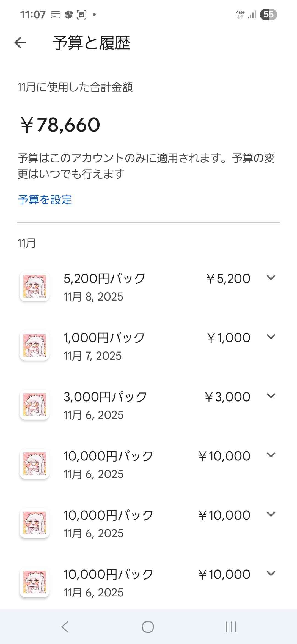Tap the battery indicator in status bar
Viewport: 297px width, 644px height.
268,14
